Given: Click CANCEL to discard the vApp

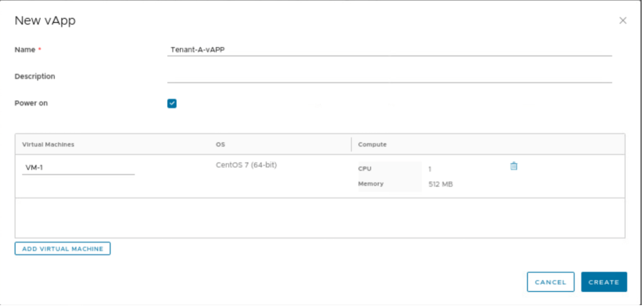Looking at the screenshot, I should pos(550,282).
